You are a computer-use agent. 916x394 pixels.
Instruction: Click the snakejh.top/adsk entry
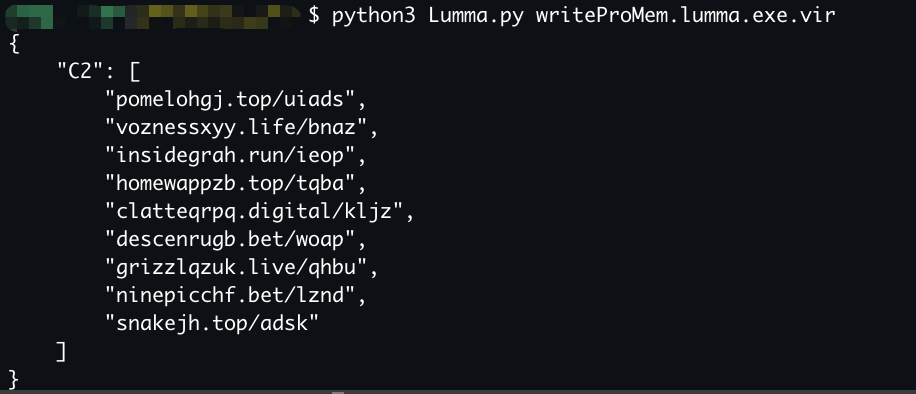[212, 323]
